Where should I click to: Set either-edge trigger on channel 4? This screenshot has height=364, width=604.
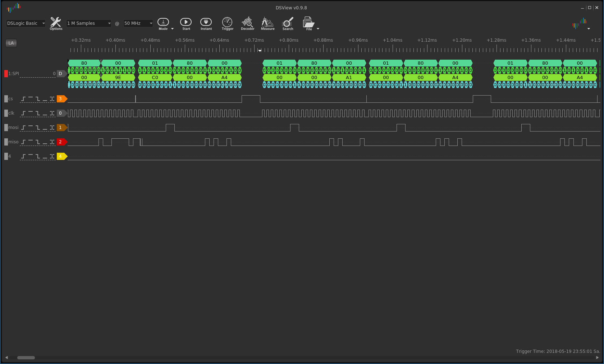click(x=52, y=156)
